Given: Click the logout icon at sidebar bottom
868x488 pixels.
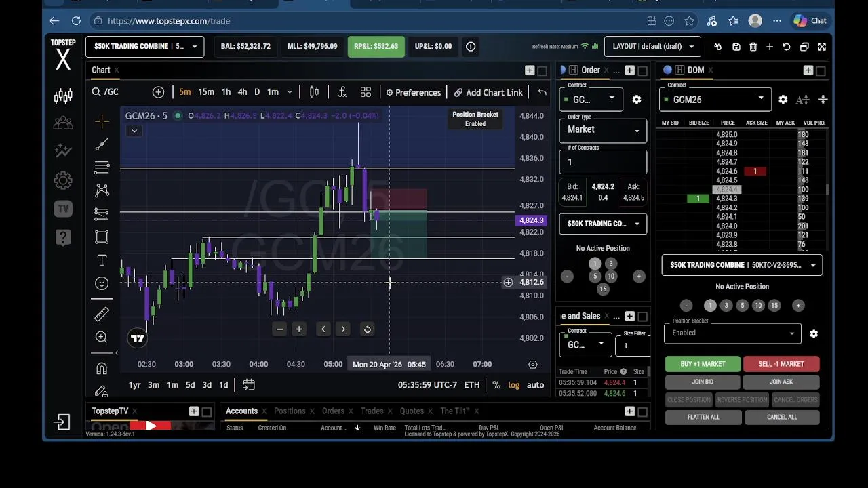Looking at the screenshot, I should pos(62,422).
